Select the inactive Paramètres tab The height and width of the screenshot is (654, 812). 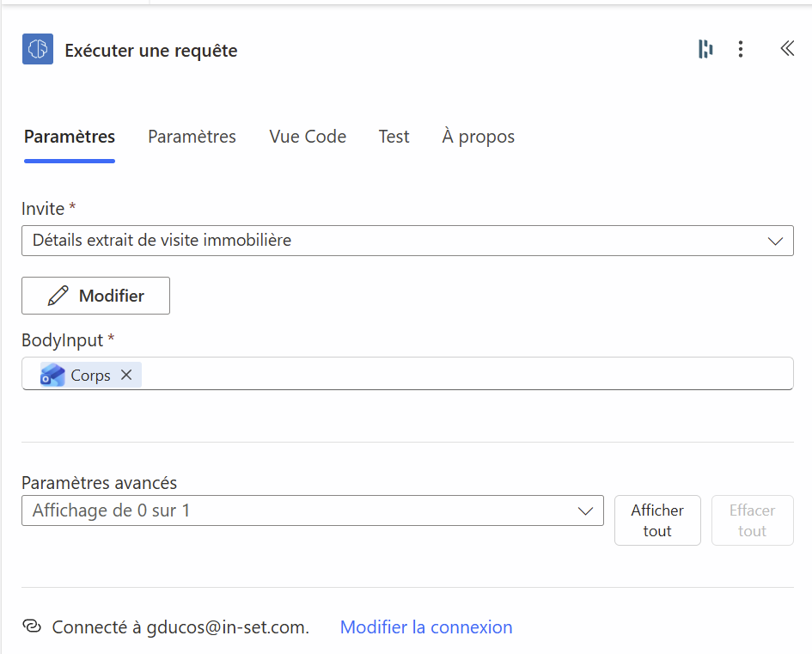[192, 137]
